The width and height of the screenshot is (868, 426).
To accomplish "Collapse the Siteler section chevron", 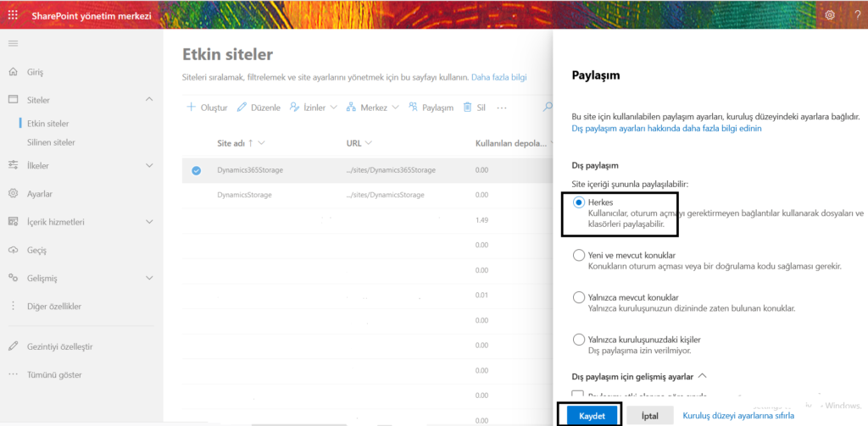I will click(x=149, y=100).
